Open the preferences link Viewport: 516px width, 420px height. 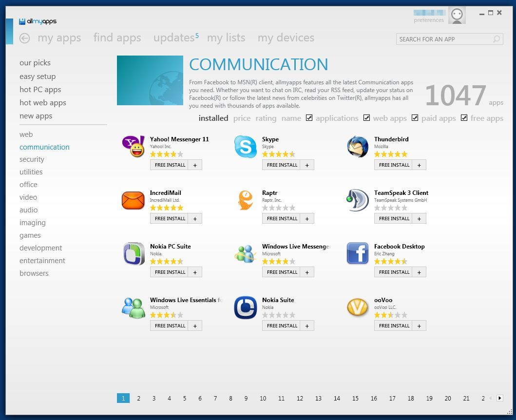click(x=429, y=20)
